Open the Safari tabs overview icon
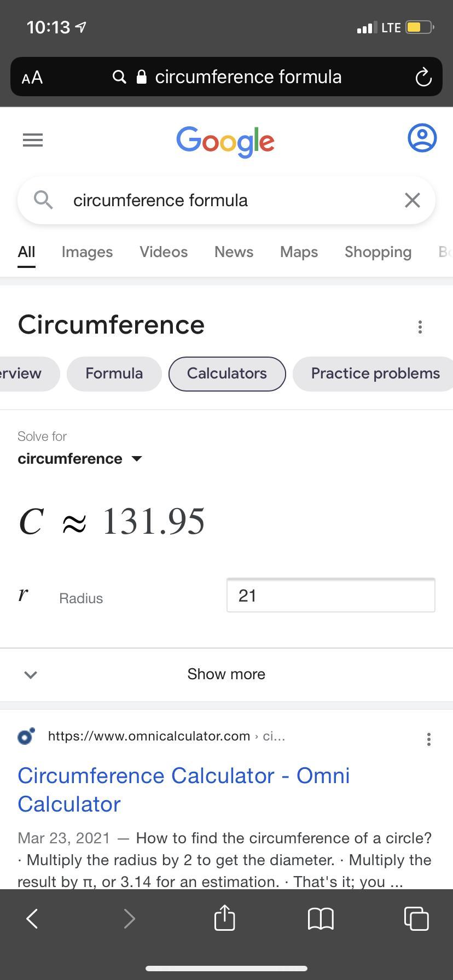Screen dimensions: 453x980 416,918
